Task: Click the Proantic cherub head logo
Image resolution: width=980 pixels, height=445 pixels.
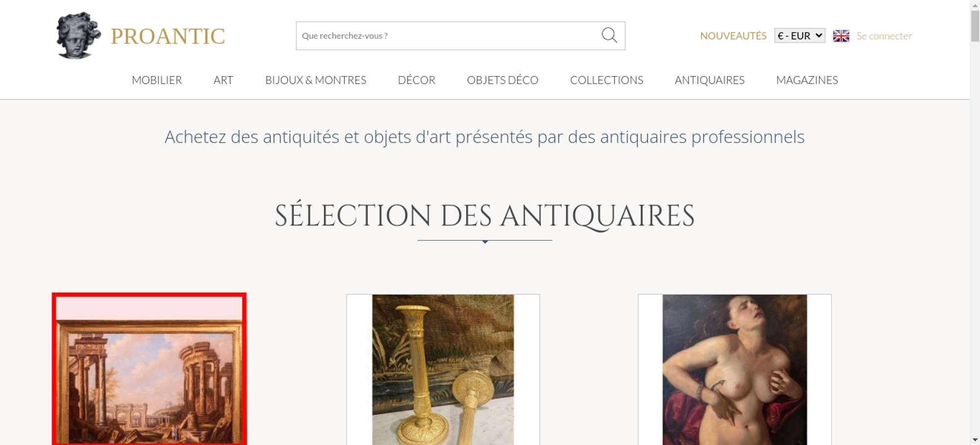Action: pos(78,36)
